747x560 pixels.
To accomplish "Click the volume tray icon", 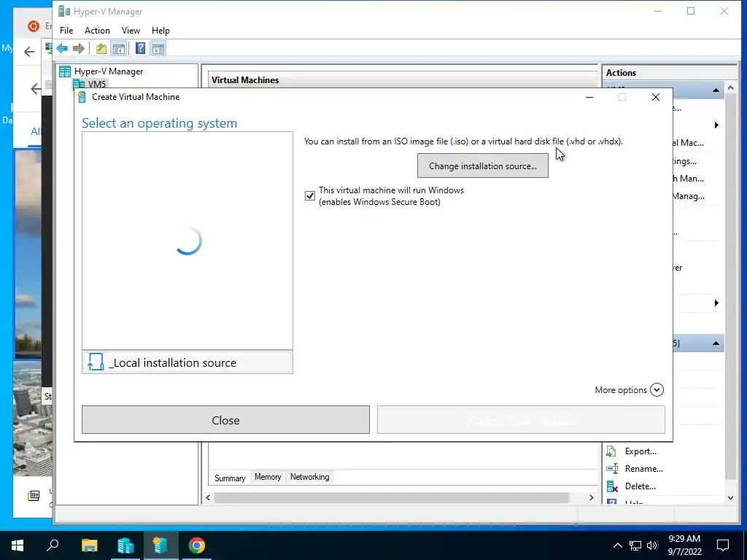I will pos(652,545).
